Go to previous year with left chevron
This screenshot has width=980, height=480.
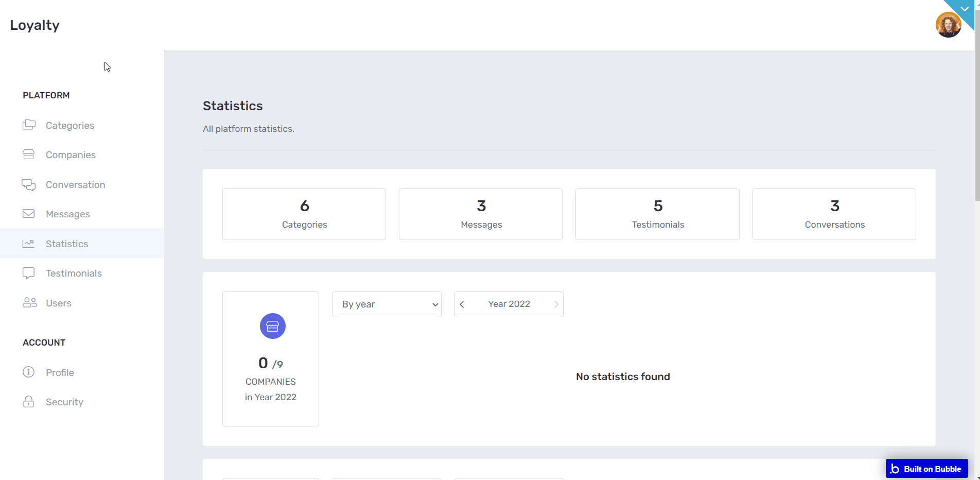point(462,304)
